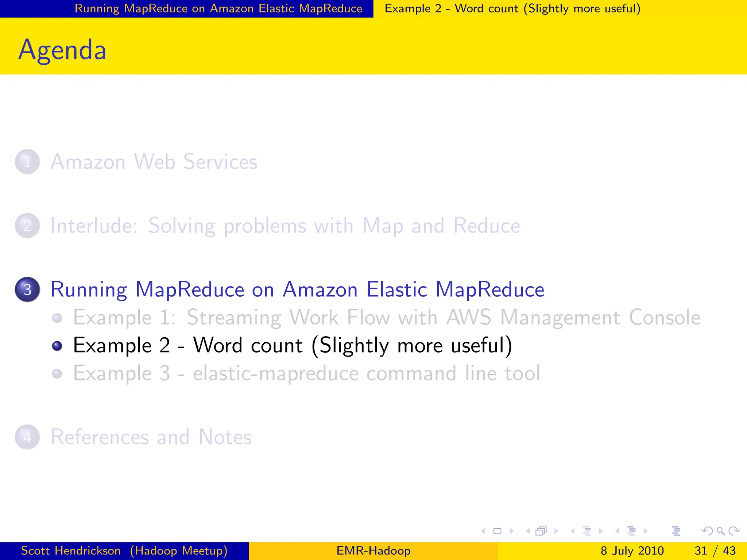Click the stacked frames navigation icon
Viewport: 747px width, 560px height.
pos(541,531)
